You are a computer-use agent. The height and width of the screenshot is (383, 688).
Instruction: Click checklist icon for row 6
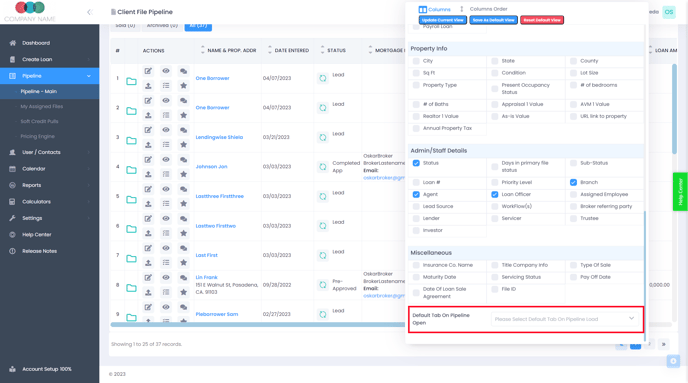[x=166, y=233]
